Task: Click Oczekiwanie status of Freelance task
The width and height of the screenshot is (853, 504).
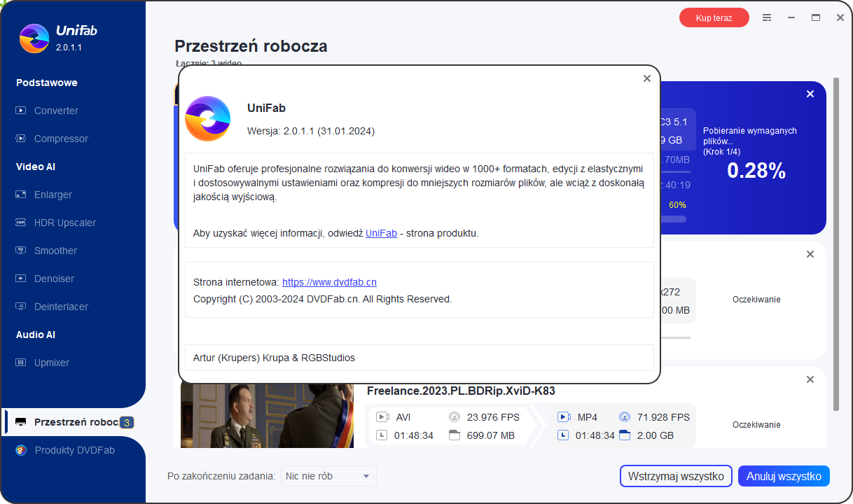Action: click(x=756, y=425)
